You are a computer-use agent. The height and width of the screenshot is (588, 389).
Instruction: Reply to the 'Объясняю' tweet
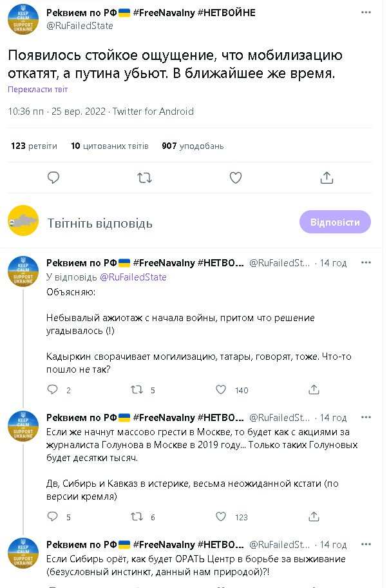(x=54, y=389)
